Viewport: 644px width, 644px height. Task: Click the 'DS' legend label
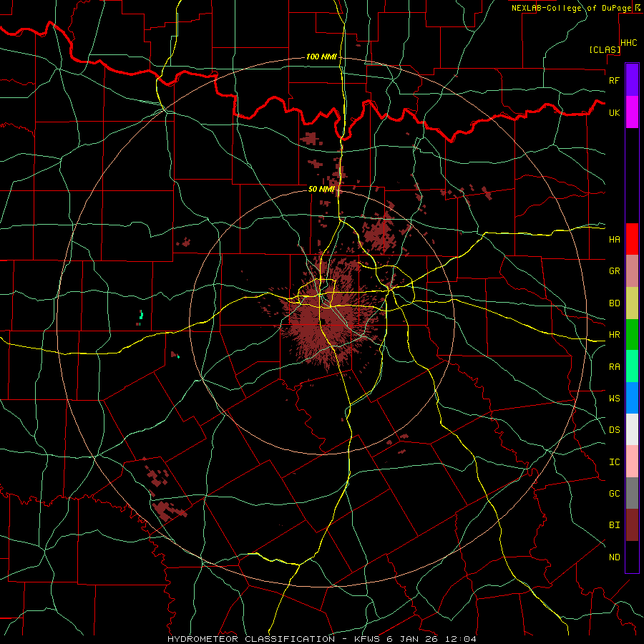click(x=614, y=429)
